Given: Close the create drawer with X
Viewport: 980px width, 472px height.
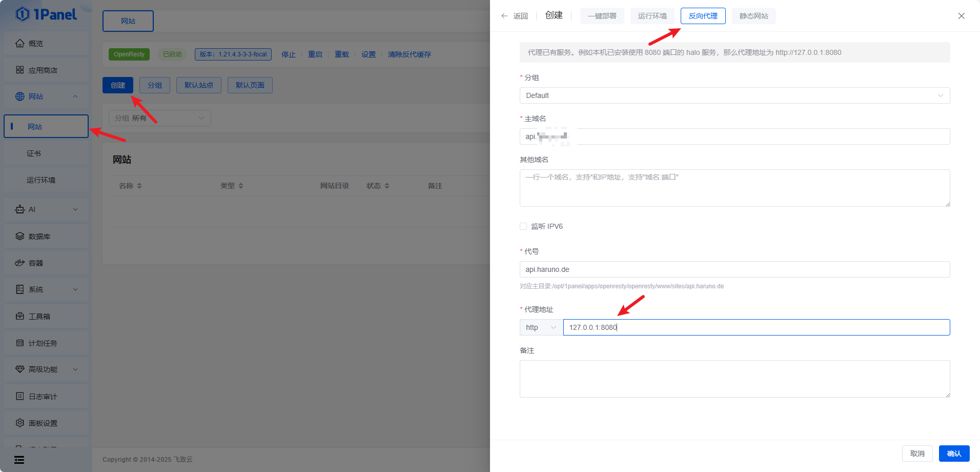Looking at the screenshot, I should pyautogui.click(x=961, y=16).
